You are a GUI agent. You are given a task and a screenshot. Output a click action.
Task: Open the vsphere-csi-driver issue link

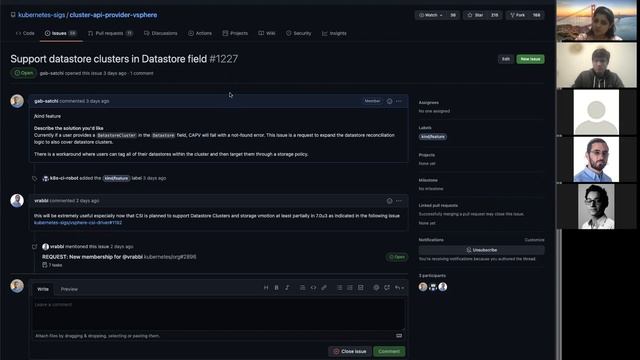(x=78, y=223)
